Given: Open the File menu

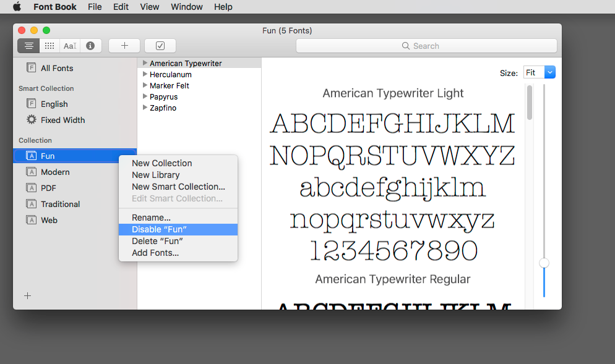Looking at the screenshot, I should point(95,7).
